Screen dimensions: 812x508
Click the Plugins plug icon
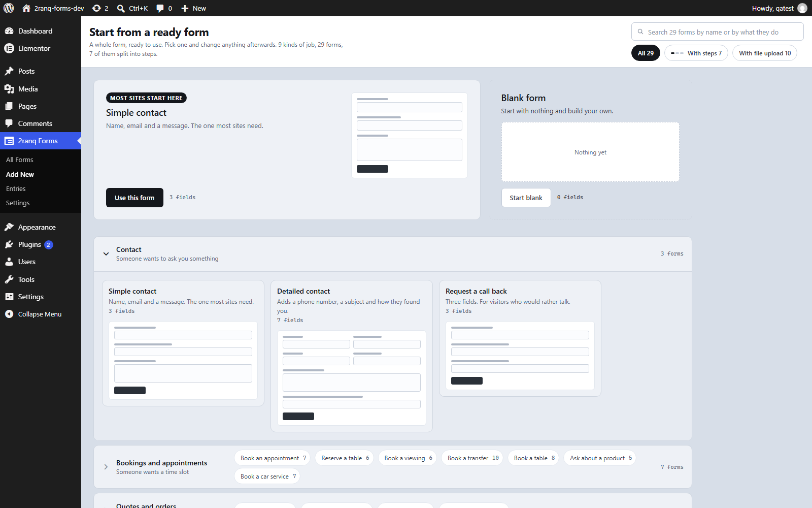point(9,244)
